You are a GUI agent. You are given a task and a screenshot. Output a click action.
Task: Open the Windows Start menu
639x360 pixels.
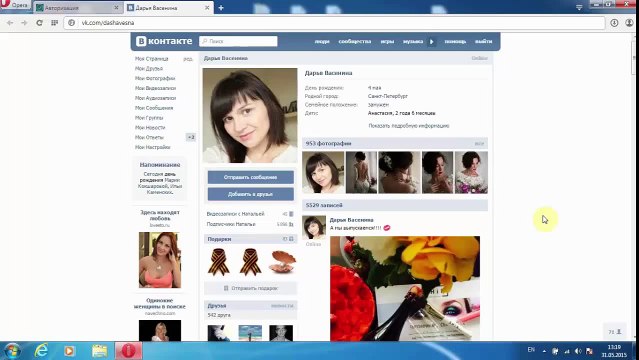12,351
